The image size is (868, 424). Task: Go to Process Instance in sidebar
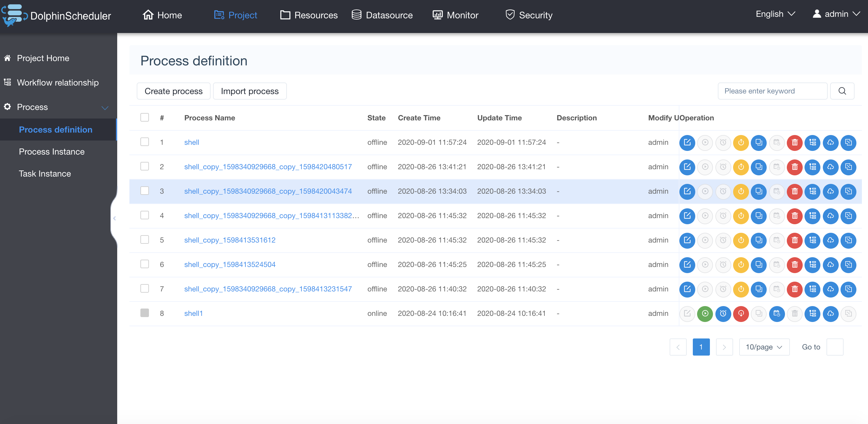[x=52, y=152]
